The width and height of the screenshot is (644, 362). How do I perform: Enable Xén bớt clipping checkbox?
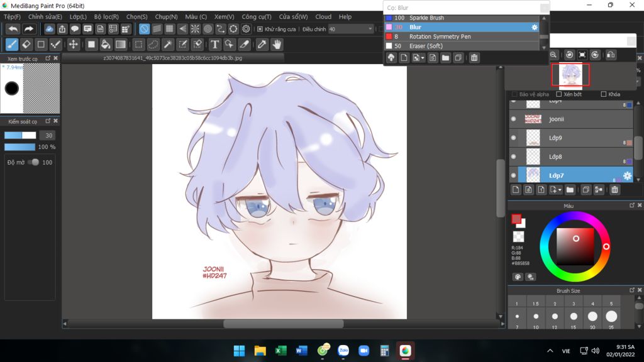[559, 94]
